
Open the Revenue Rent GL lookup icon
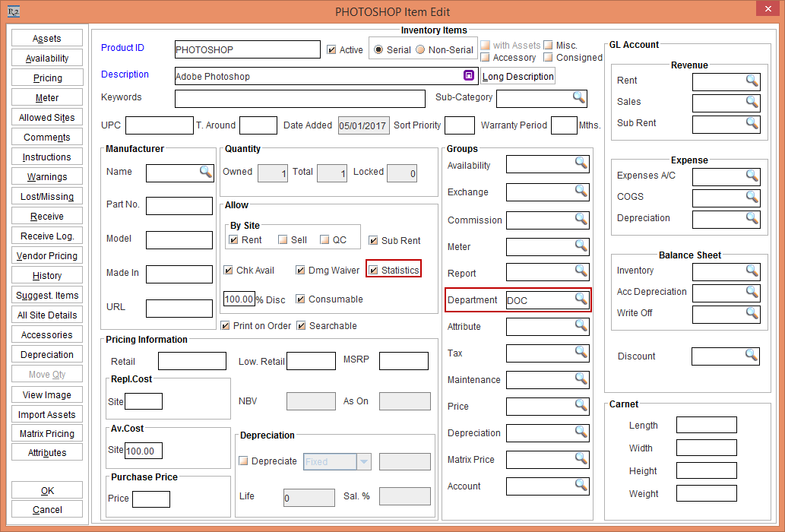pos(752,81)
